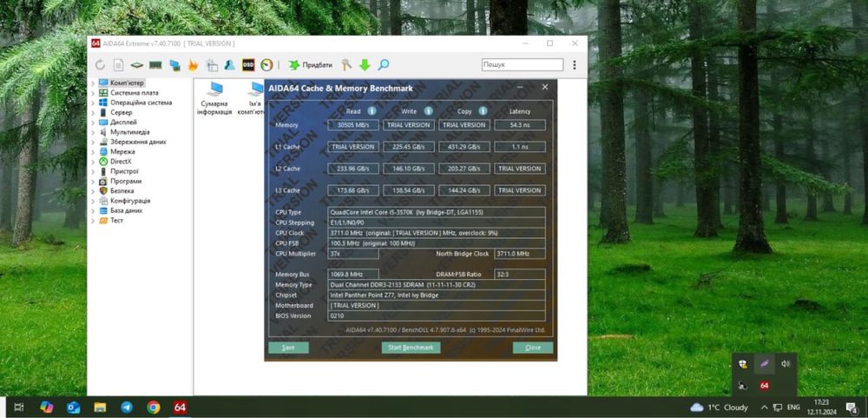Focus the Пошук search field
Viewport: 868px width, 418px height.
pos(522,65)
